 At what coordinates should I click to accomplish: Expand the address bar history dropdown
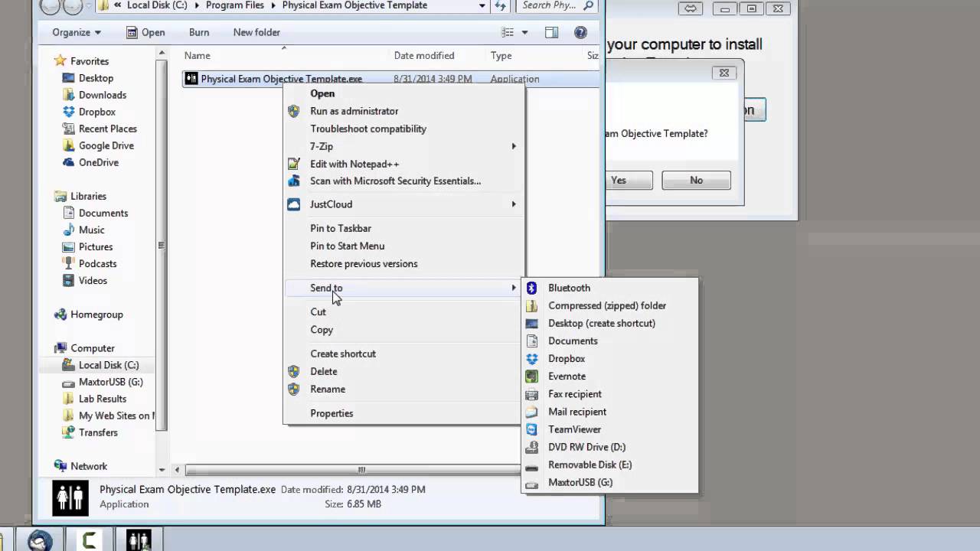click(482, 5)
